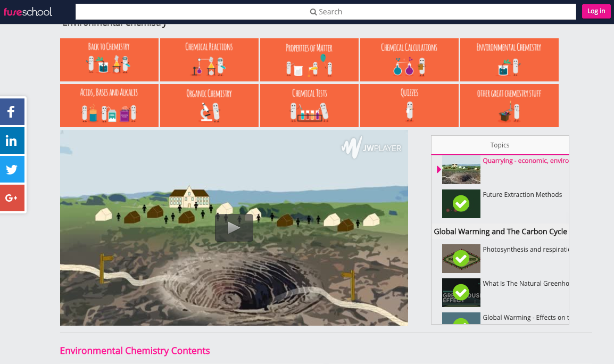Share the page on Twitter
Image resolution: width=614 pixels, height=364 pixels.
click(x=12, y=169)
